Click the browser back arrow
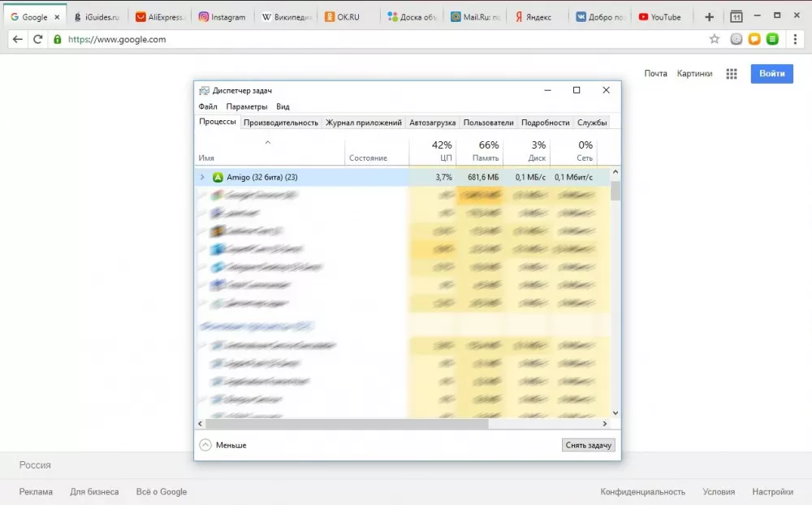Viewport: 812px width, 505px height. 17,39
